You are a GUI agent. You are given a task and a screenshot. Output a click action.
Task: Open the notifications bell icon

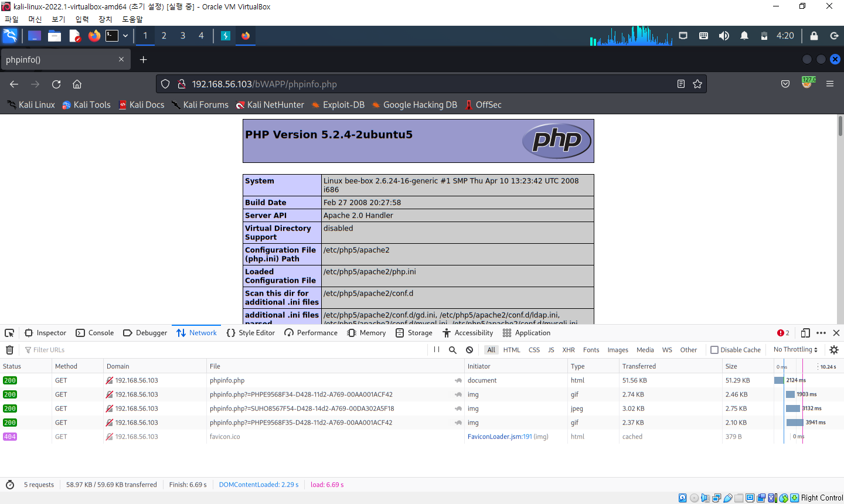[744, 36]
